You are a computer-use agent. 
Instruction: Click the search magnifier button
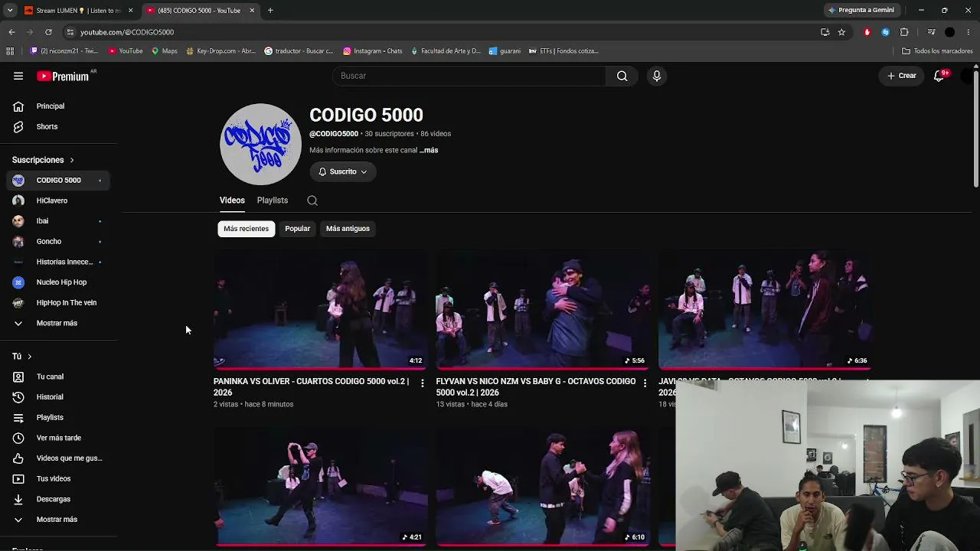(622, 76)
